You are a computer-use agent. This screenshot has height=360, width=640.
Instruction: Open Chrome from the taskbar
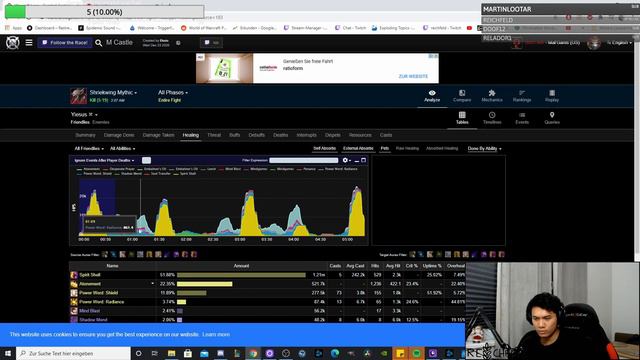click(253, 353)
